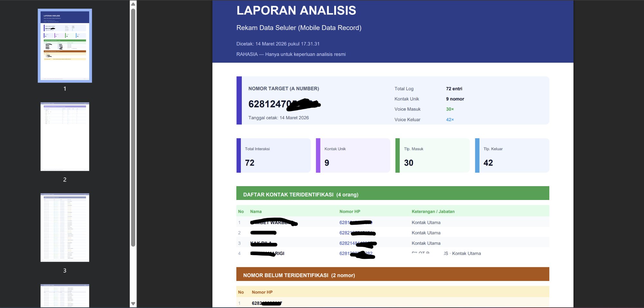
Task: Select the DAFTAR KONTAK TERIDENTIFIKASI header
Action: pos(392,194)
